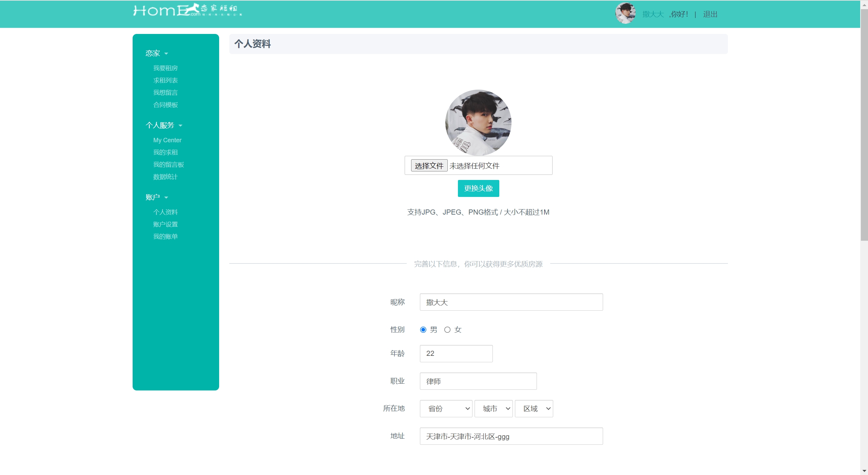
Task: Select the 男 gender radio button
Action: click(x=423, y=330)
